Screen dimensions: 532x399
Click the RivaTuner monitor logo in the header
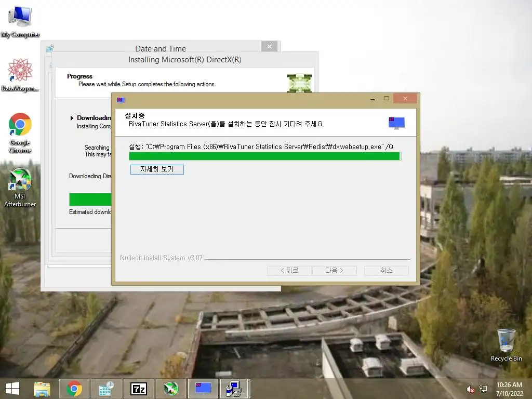pyautogui.click(x=396, y=123)
